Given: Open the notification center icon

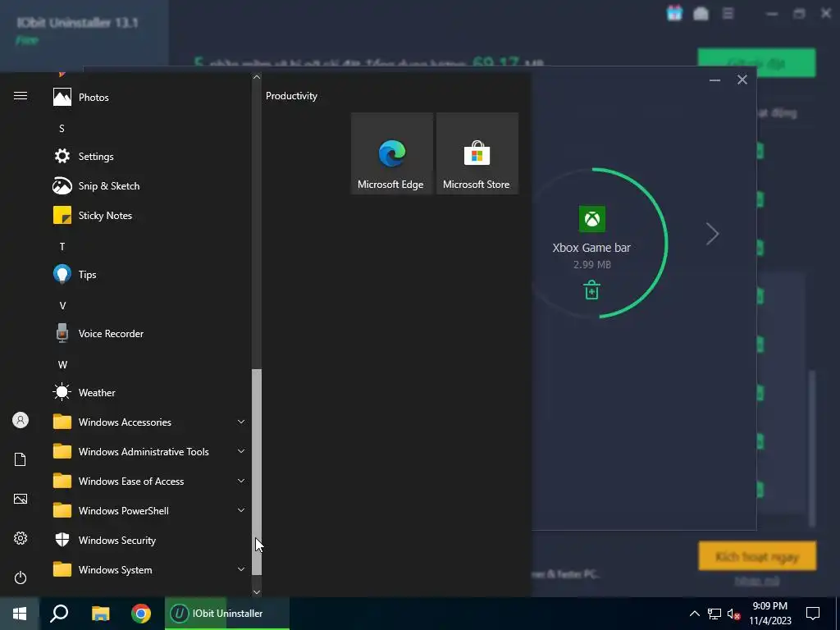Looking at the screenshot, I should [813, 614].
